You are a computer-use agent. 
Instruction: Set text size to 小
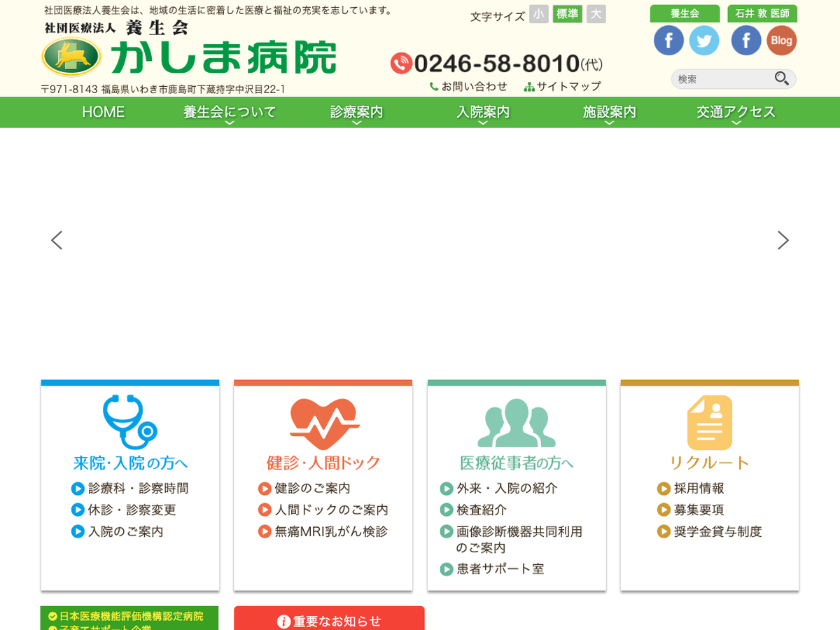pos(539,15)
